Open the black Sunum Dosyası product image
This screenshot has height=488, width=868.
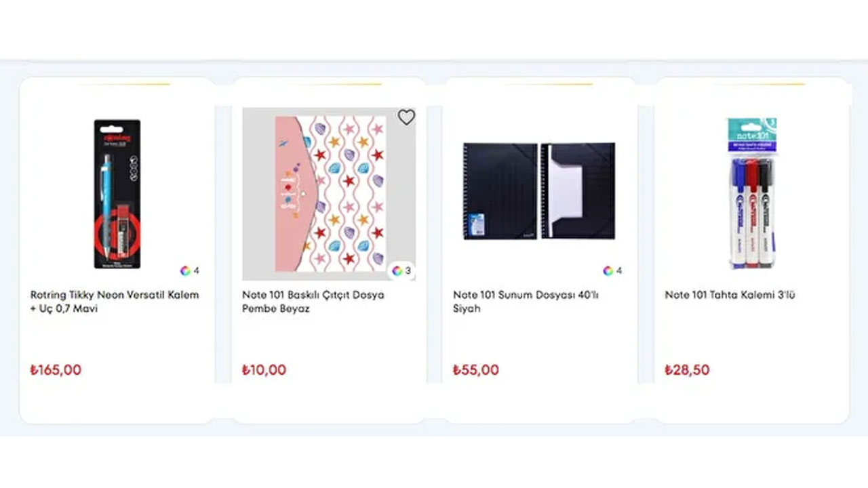click(x=539, y=190)
